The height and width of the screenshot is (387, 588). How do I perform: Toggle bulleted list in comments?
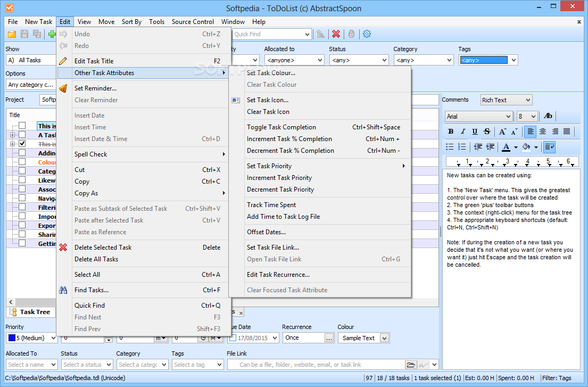[x=450, y=146]
